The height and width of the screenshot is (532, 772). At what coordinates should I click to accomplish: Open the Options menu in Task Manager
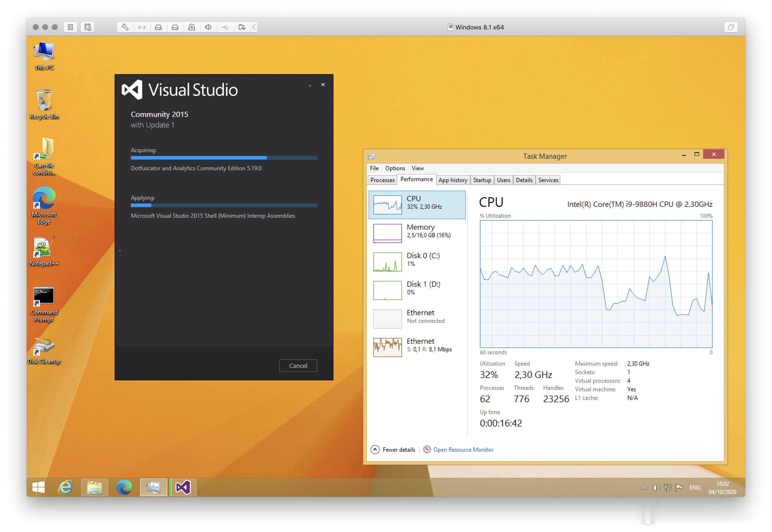395,168
